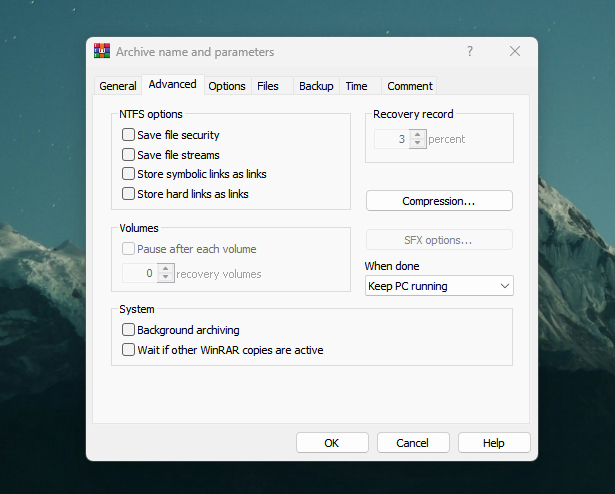615x494 pixels.
Task: Click the Recovery record group label
Action: click(413, 114)
